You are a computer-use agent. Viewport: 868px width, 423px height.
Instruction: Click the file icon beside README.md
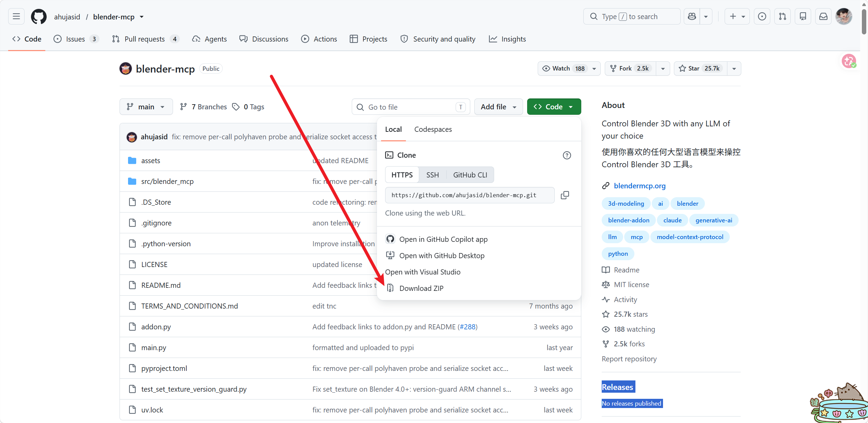pos(132,285)
